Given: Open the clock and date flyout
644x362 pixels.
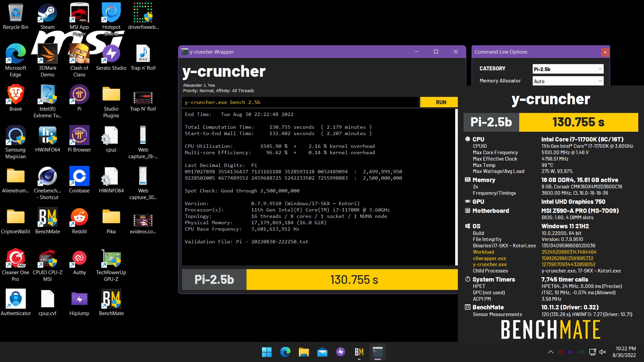Looking at the screenshot, I should pyautogui.click(x=625, y=352).
